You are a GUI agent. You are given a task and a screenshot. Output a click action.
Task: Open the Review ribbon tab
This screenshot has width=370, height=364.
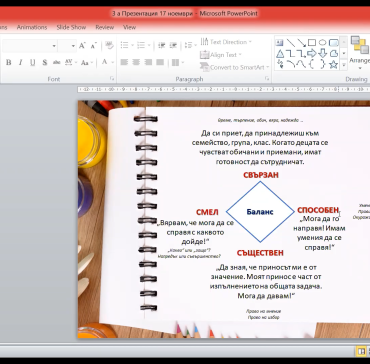click(105, 27)
